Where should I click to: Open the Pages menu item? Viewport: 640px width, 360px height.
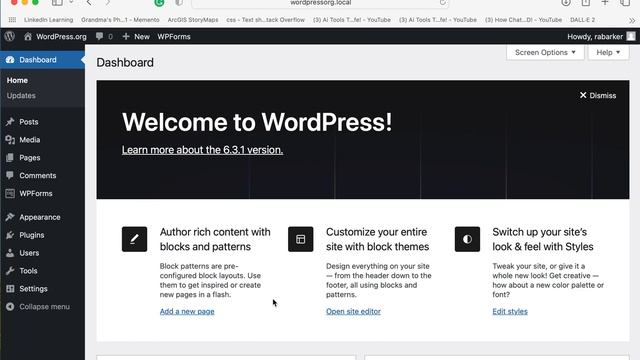tap(29, 158)
